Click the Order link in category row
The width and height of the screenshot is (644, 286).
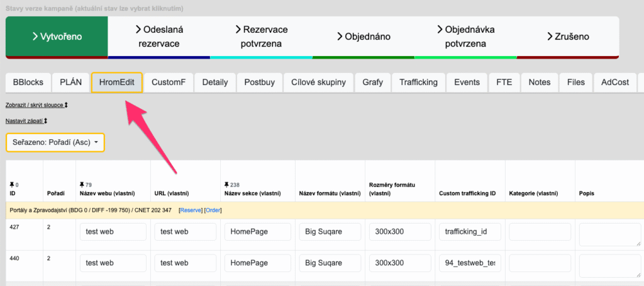click(x=213, y=210)
